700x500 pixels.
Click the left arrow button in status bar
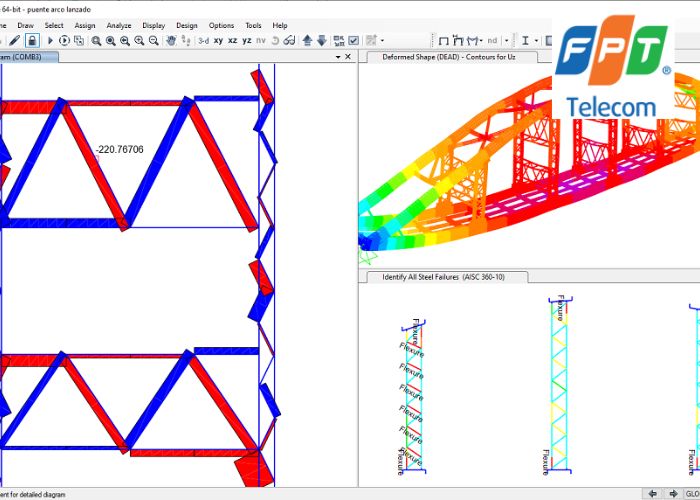(651, 493)
